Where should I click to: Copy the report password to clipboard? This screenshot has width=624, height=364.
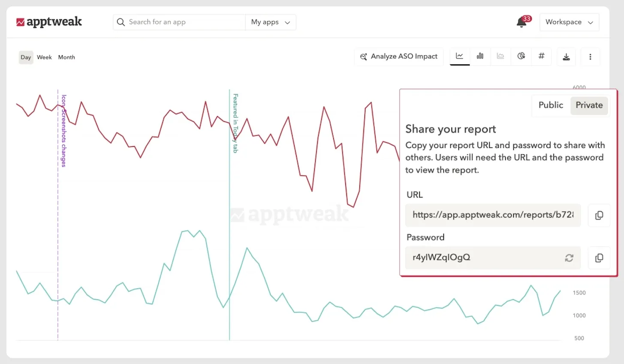[x=599, y=258]
